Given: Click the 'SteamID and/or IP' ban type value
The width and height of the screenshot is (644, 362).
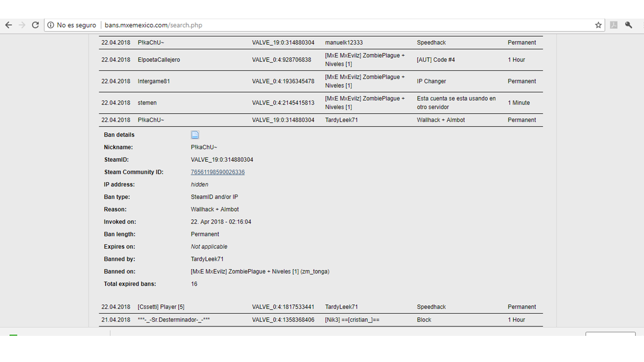Looking at the screenshot, I should coord(214,197).
